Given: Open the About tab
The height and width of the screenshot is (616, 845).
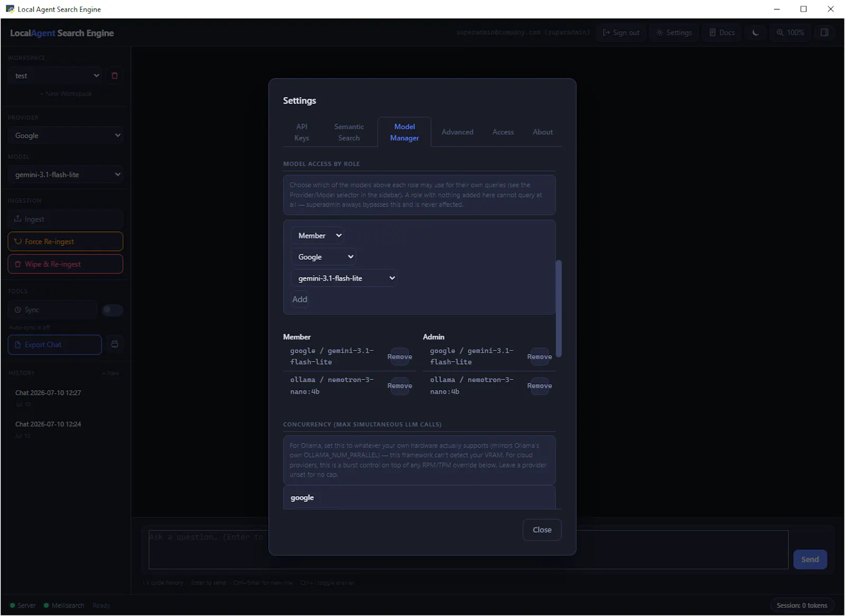Looking at the screenshot, I should (542, 132).
